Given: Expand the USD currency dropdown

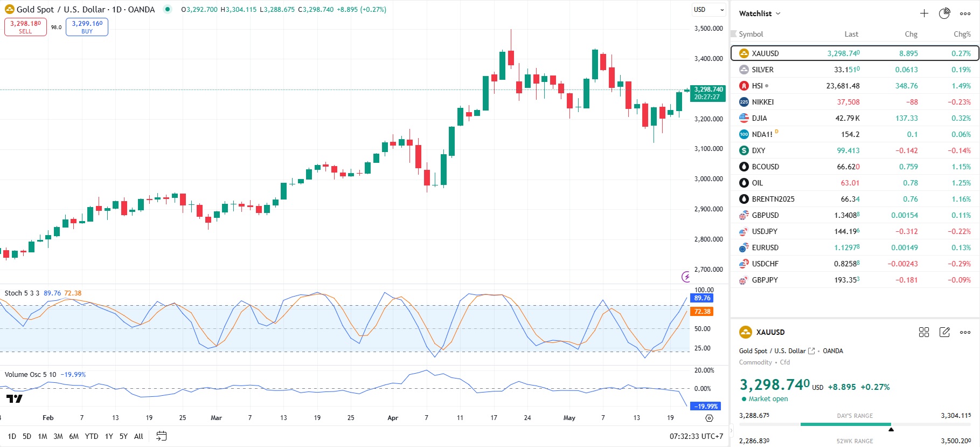Looking at the screenshot, I should pos(708,10).
